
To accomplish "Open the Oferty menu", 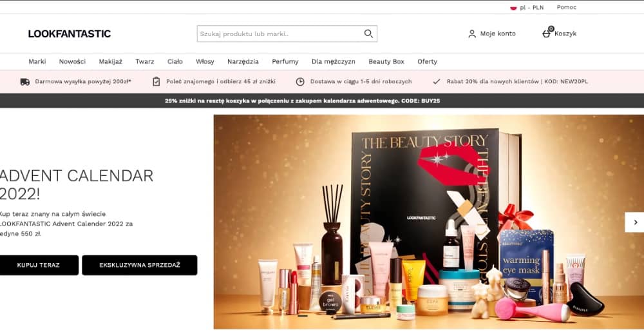I will (x=427, y=62).
